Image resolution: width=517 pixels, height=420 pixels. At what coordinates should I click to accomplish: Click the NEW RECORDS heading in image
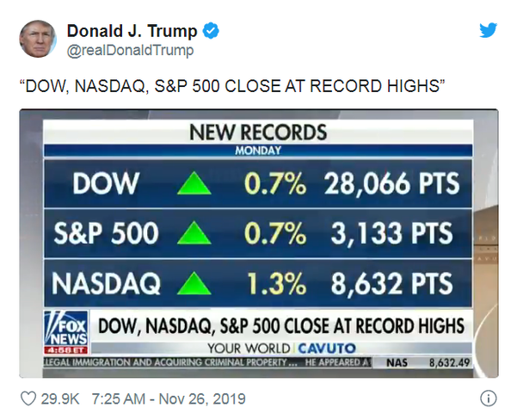tap(258, 133)
